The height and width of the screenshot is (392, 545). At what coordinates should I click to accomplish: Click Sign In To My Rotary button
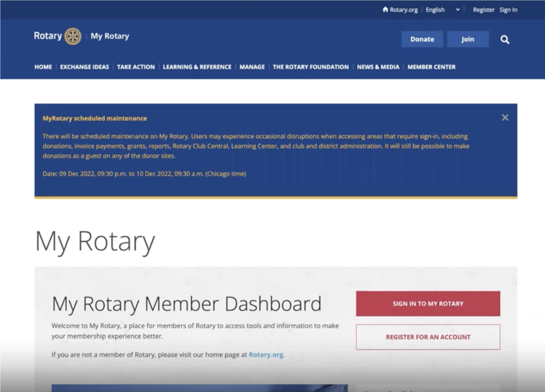click(x=428, y=303)
